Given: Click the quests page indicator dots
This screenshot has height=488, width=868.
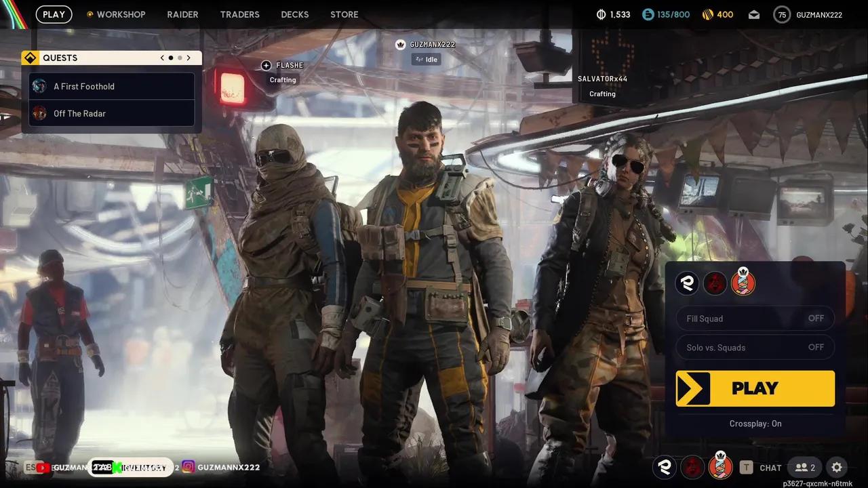Looking at the screenshot, I should 175,58.
